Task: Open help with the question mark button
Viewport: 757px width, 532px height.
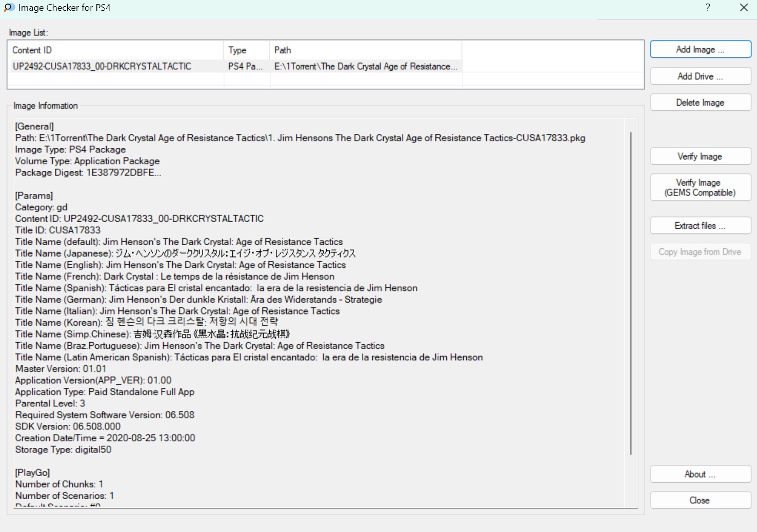Action: (x=708, y=8)
